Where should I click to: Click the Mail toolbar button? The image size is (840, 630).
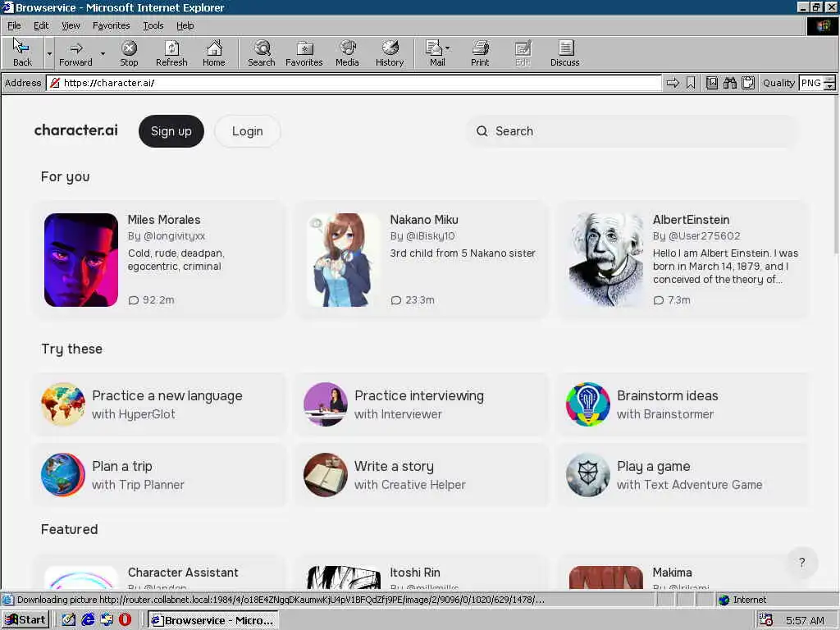437,53
